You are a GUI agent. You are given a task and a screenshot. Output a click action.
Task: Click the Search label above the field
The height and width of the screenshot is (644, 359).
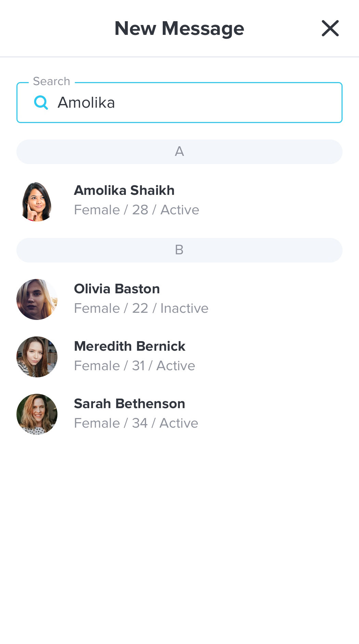click(x=52, y=81)
